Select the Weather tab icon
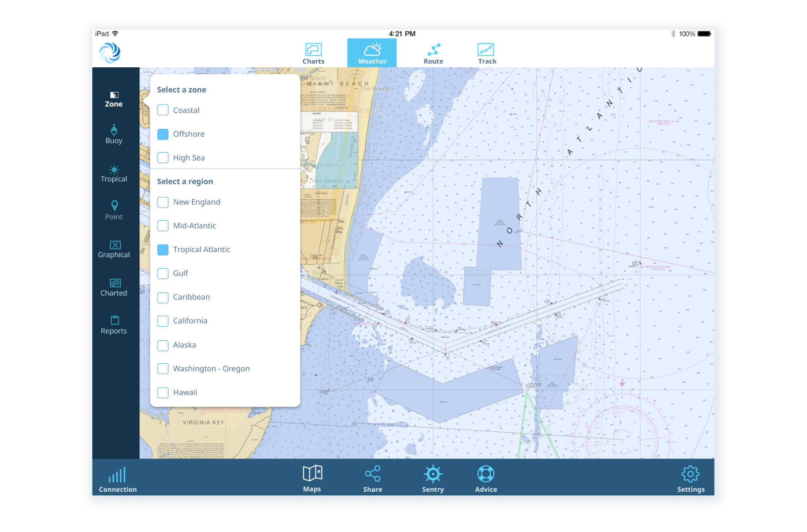Screen dimensions: 807x532 [372, 49]
